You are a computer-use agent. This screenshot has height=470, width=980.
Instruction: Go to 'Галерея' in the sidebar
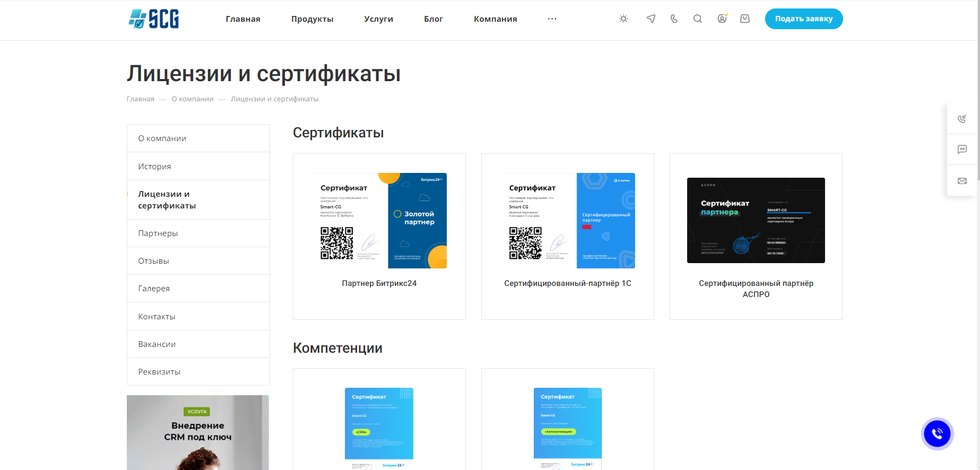pos(198,289)
